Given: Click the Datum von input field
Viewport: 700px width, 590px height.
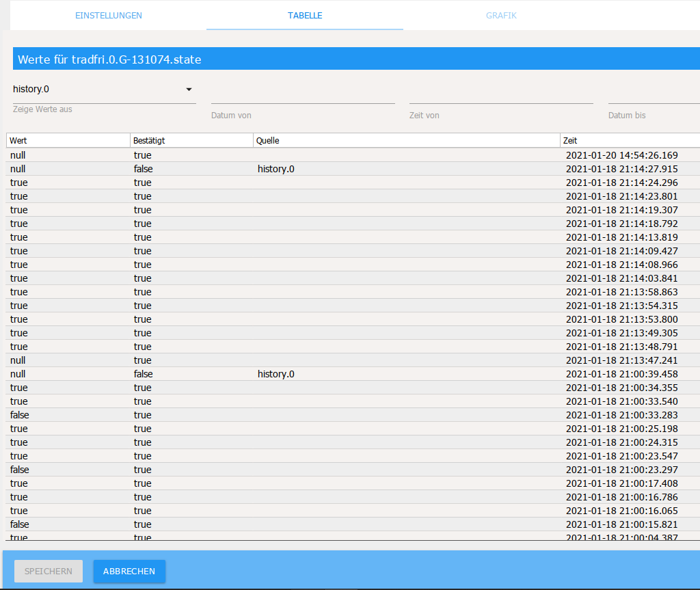Looking at the screenshot, I should 303,94.
